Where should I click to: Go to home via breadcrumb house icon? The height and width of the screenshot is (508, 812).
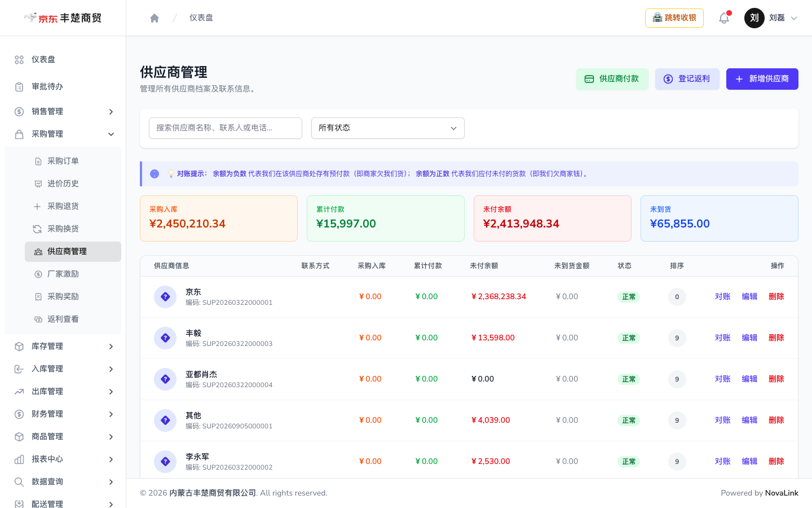pyautogui.click(x=155, y=18)
